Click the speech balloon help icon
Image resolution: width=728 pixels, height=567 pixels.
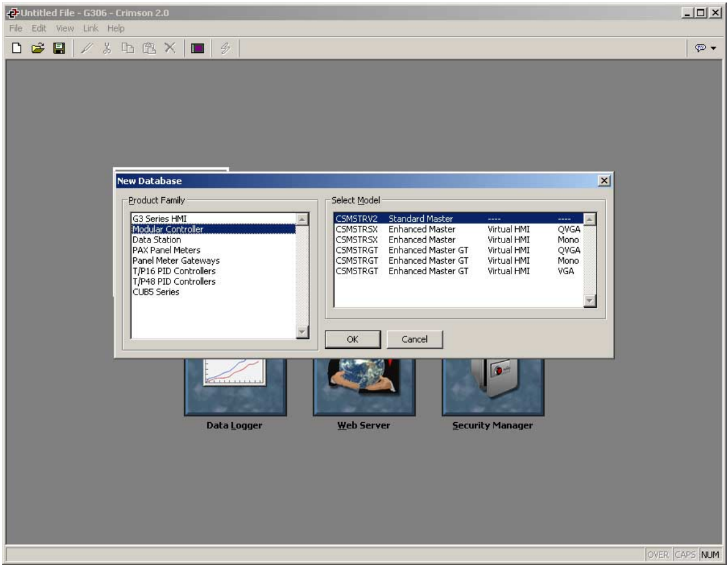(x=700, y=48)
